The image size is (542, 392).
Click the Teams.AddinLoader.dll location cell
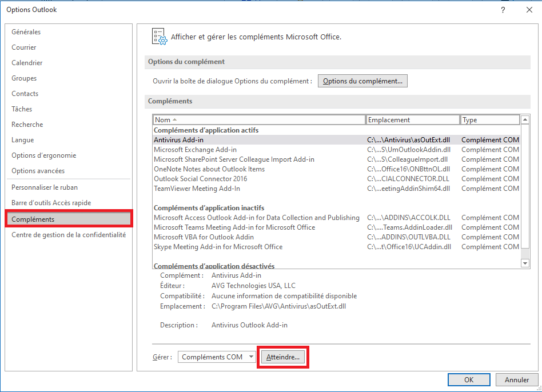pos(409,227)
